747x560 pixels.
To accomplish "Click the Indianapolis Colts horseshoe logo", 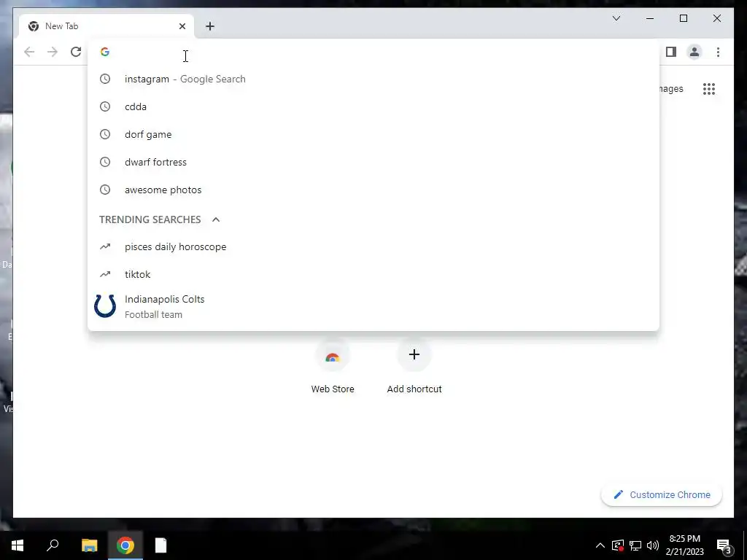I will [x=105, y=306].
